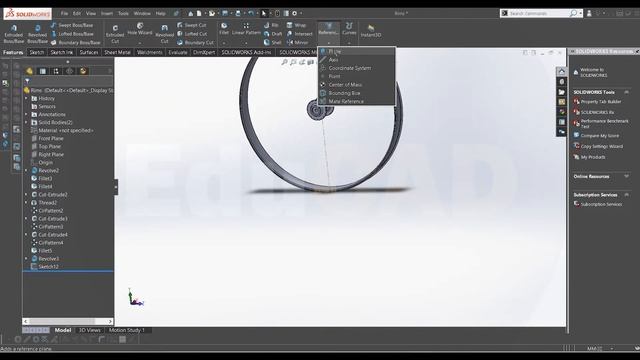Viewport: 640px width, 360px height.
Task: Switch to the DimXpert tab
Action: [x=204, y=52]
